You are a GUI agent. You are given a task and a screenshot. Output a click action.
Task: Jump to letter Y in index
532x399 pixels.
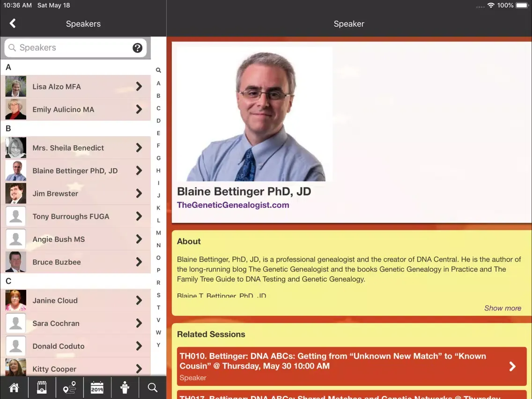[x=158, y=345]
